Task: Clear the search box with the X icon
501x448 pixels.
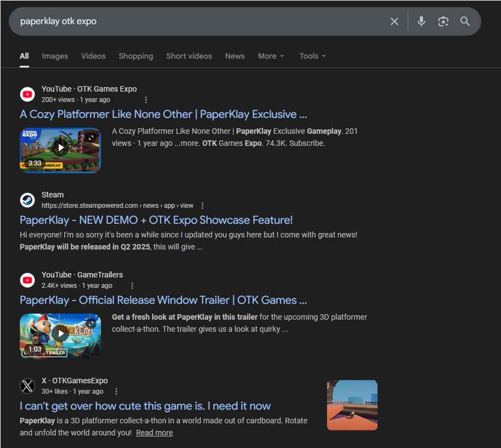Action: [395, 21]
